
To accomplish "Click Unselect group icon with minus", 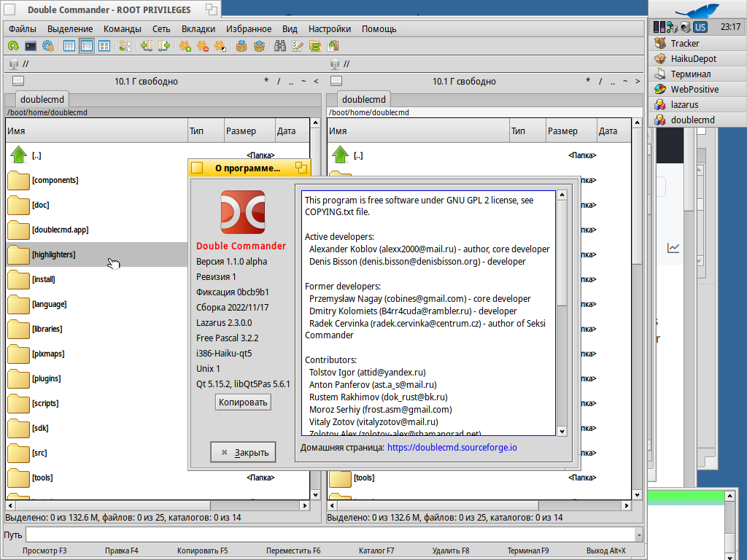I will pyautogui.click(x=203, y=46).
